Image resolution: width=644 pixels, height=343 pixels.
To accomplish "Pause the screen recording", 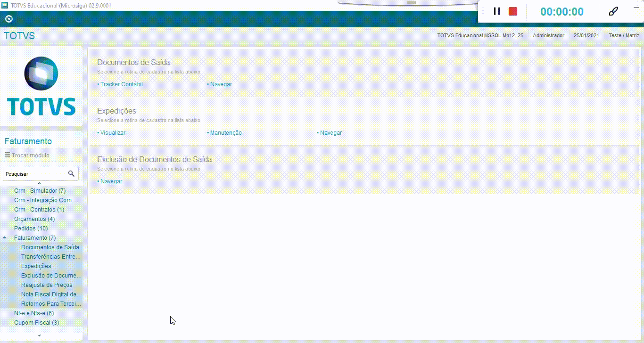I will pos(496,11).
